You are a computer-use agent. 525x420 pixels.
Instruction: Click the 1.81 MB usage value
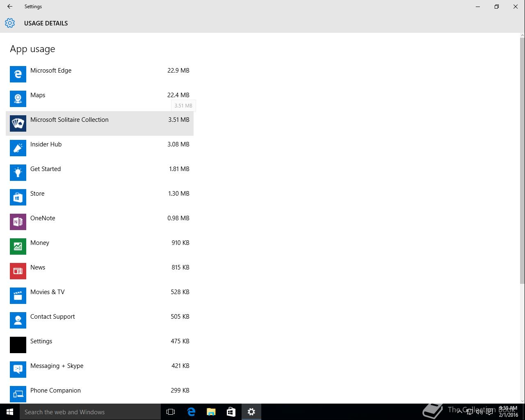[179, 169]
